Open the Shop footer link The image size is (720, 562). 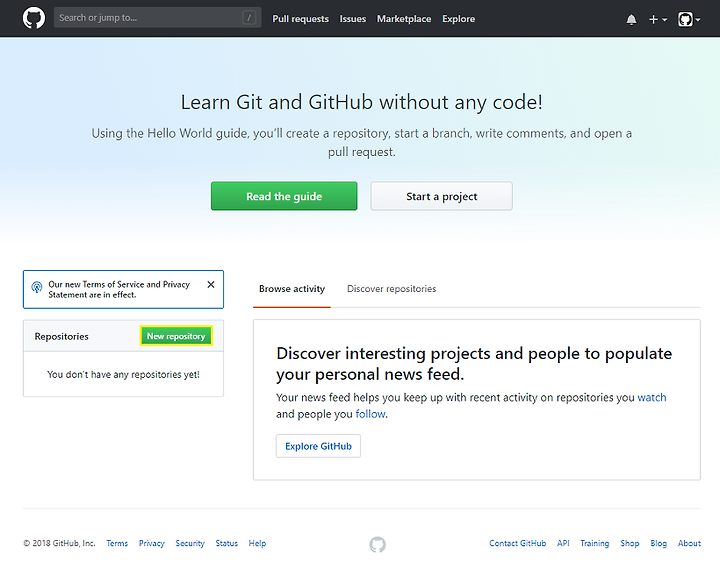click(x=630, y=543)
